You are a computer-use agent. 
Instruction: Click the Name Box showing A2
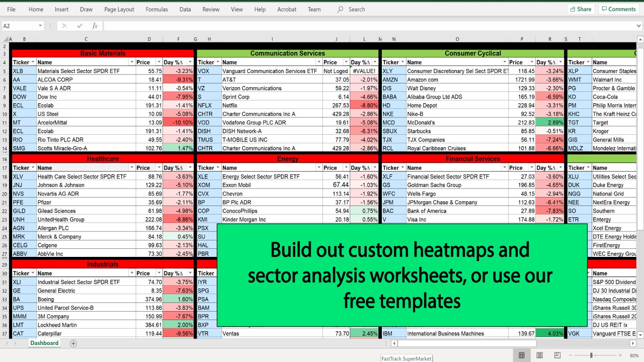(19, 26)
